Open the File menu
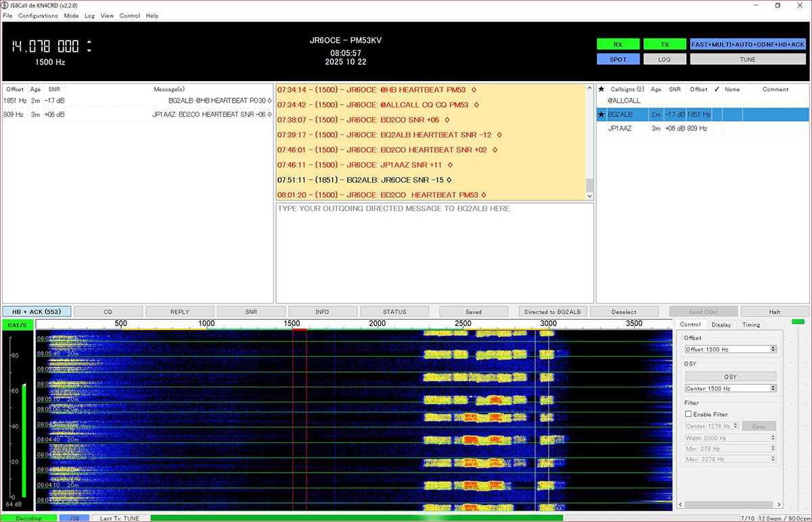 click(7, 16)
